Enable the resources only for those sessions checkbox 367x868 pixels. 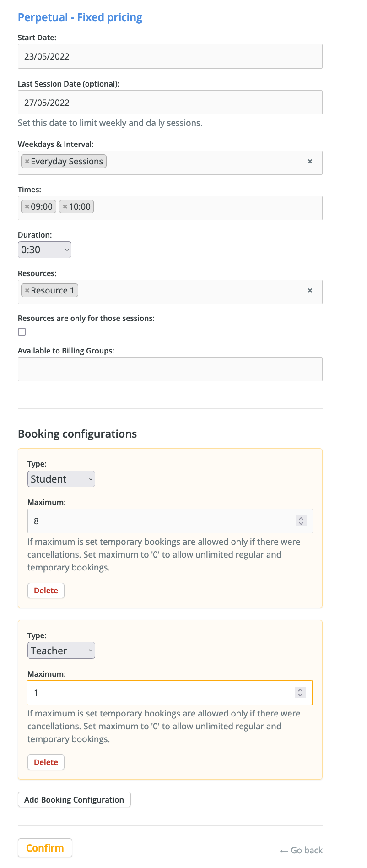tap(22, 331)
